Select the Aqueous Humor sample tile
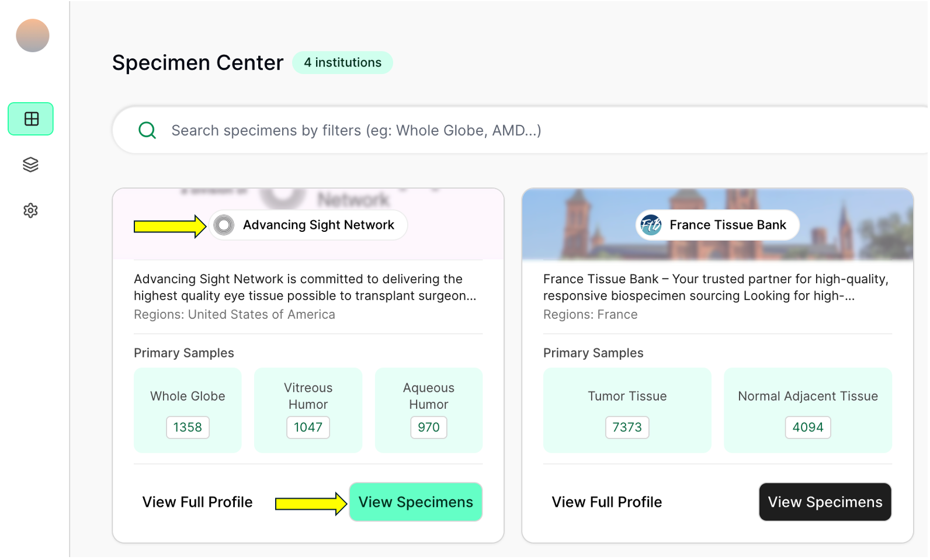Image resolution: width=930 pixels, height=560 pixels. point(429,411)
